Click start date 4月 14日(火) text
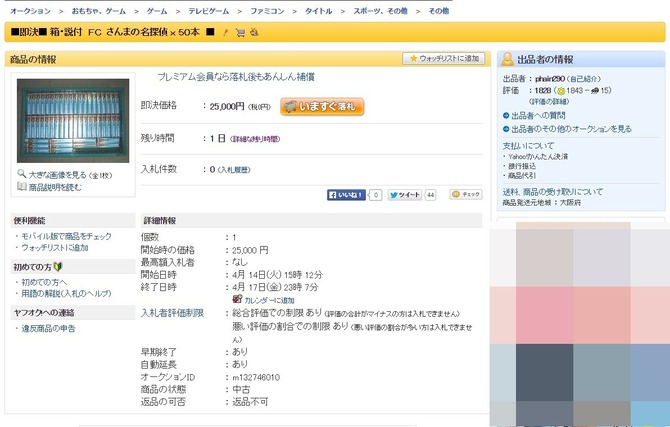 click(x=256, y=275)
